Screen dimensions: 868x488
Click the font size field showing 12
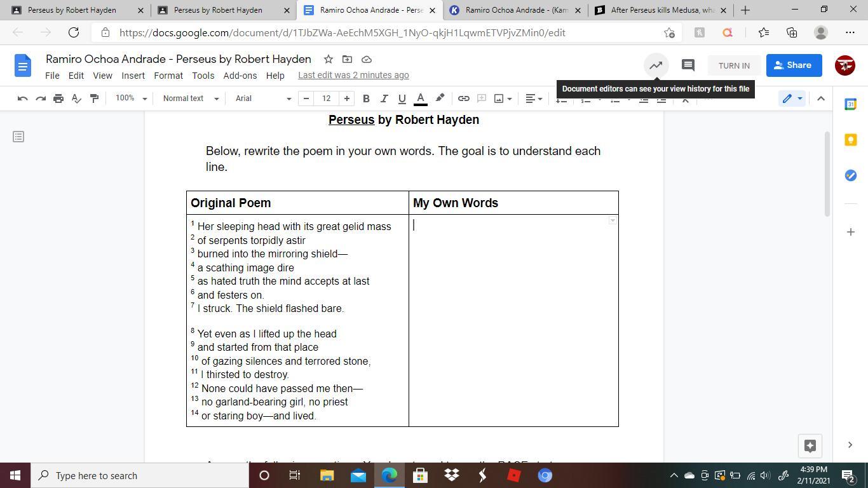click(327, 98)
